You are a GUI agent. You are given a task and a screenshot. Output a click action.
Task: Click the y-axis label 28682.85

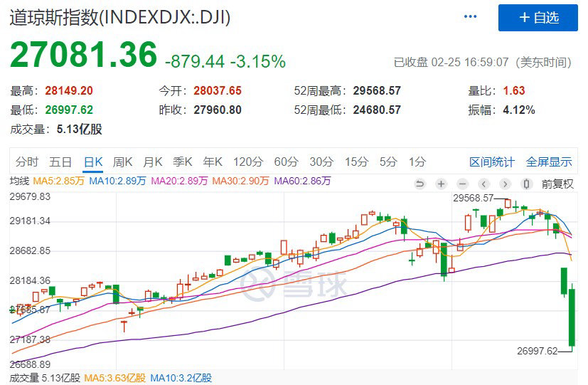coord(30,250)
